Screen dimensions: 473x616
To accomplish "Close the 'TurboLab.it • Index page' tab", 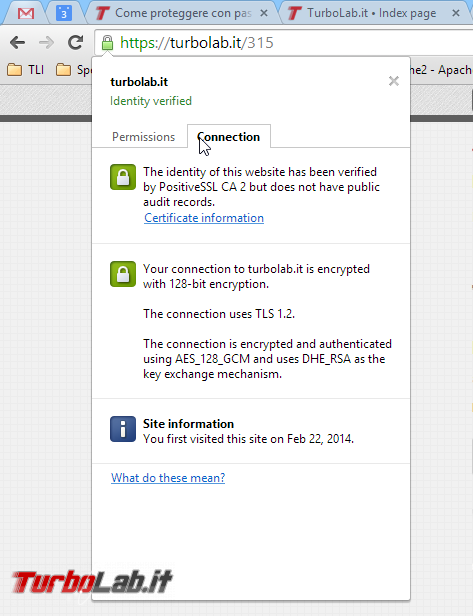I will (x=456, y=13).
